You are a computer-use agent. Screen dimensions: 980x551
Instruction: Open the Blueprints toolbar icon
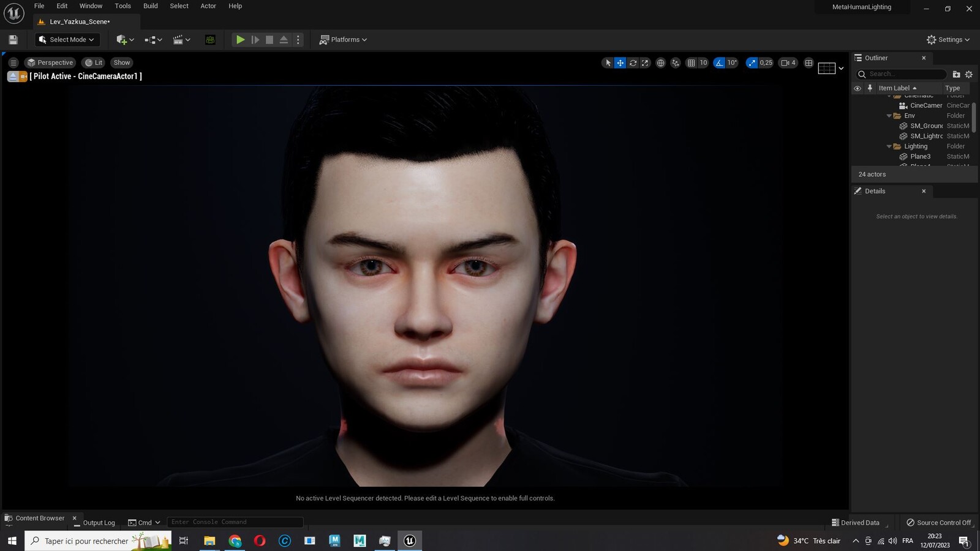153,40
